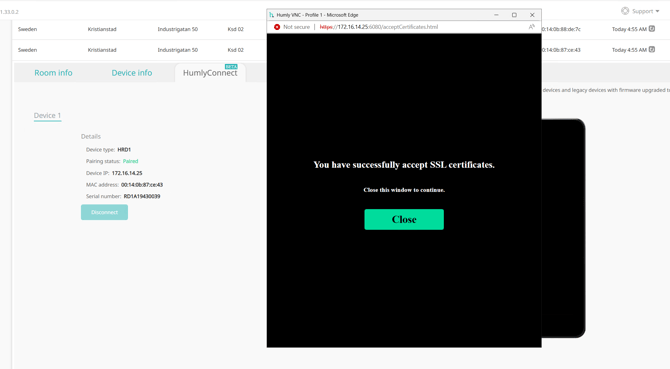The width and height of the screenshot is (670, 369).
Task: Minimize the Humly VNC Edge window
Action: pos(496,15)
